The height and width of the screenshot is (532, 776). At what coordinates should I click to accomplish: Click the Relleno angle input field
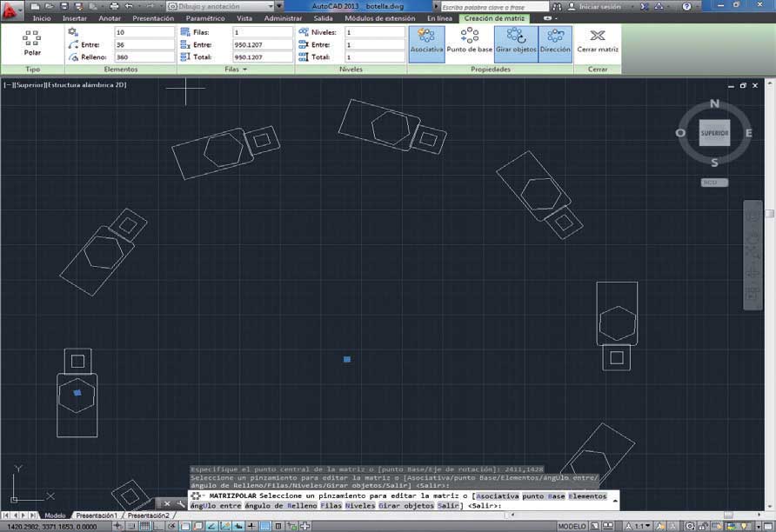point(144,57)
